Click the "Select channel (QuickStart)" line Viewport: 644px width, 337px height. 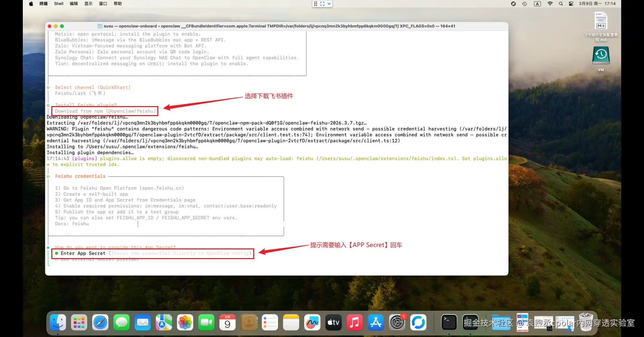93,87
